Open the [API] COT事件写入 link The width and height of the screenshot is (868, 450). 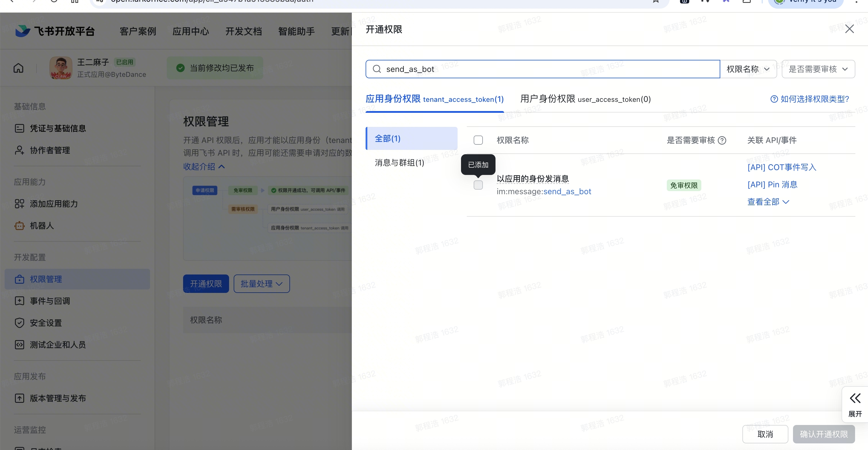(782, 167)
